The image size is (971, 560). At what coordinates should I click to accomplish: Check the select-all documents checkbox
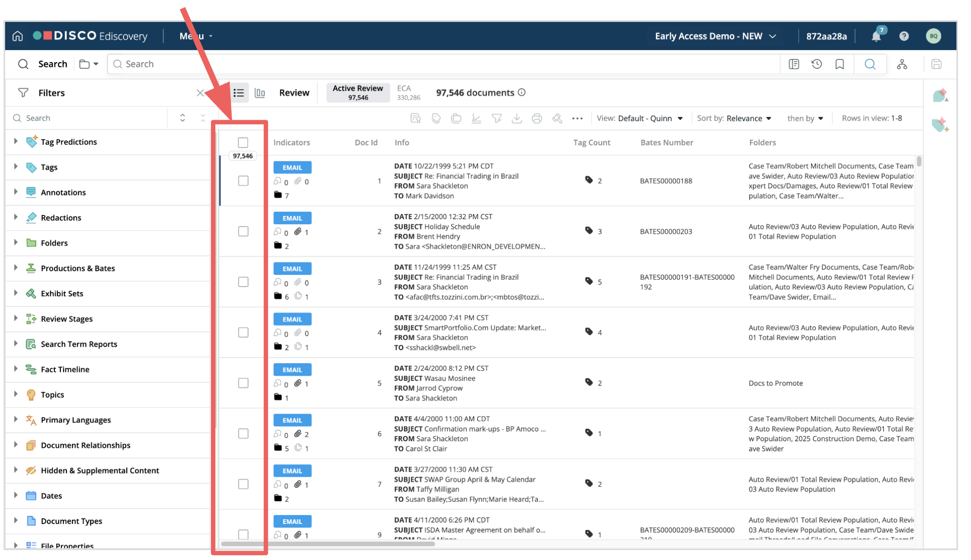pos(243,142)
